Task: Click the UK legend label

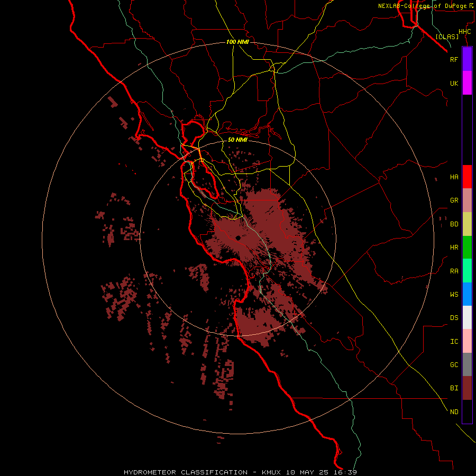Action: click(x=454, y=83)
